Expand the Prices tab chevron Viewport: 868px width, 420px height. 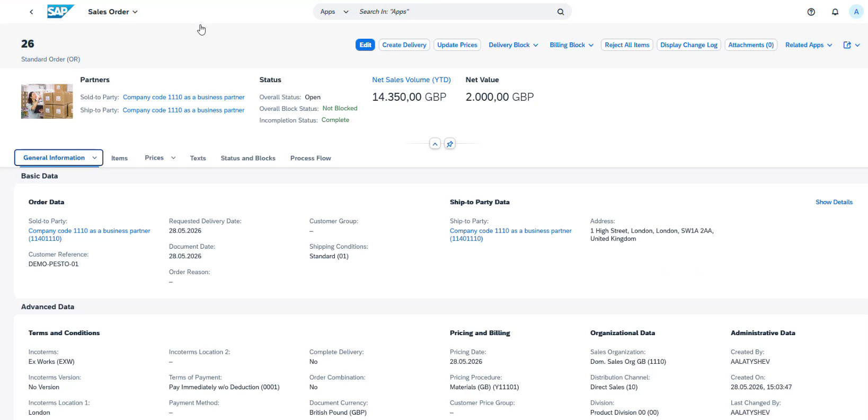point(173,157)
